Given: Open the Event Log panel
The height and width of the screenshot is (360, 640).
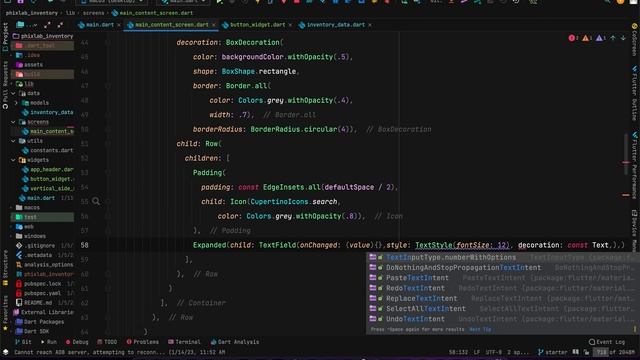Looking at the screenshot, I should 607,342.
